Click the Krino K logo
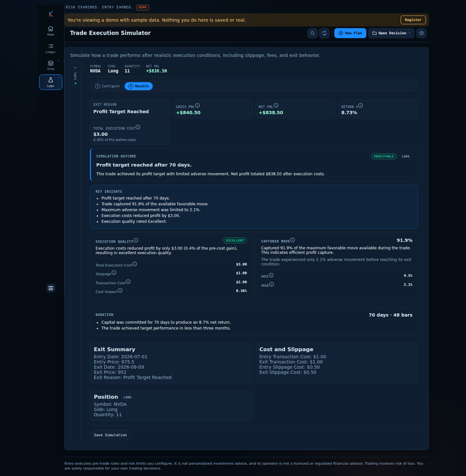Image resolution: width=466 pixels, height=476 pixels. [51, 14]
